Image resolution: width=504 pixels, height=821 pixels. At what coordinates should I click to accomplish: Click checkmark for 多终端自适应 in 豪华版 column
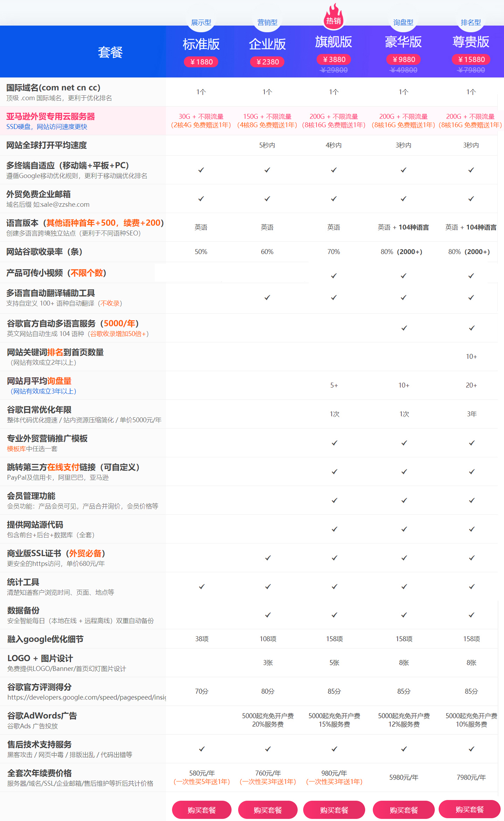pos(403,170)
